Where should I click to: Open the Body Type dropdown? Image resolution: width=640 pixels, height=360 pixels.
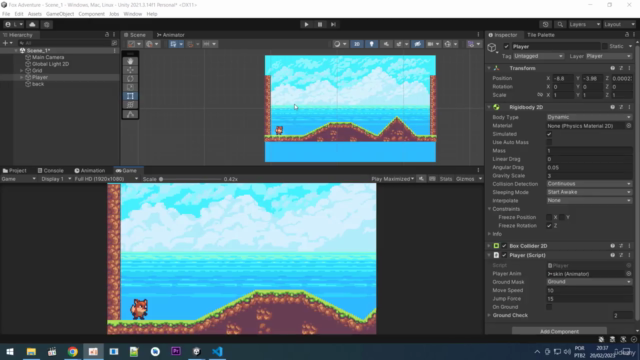589,117
